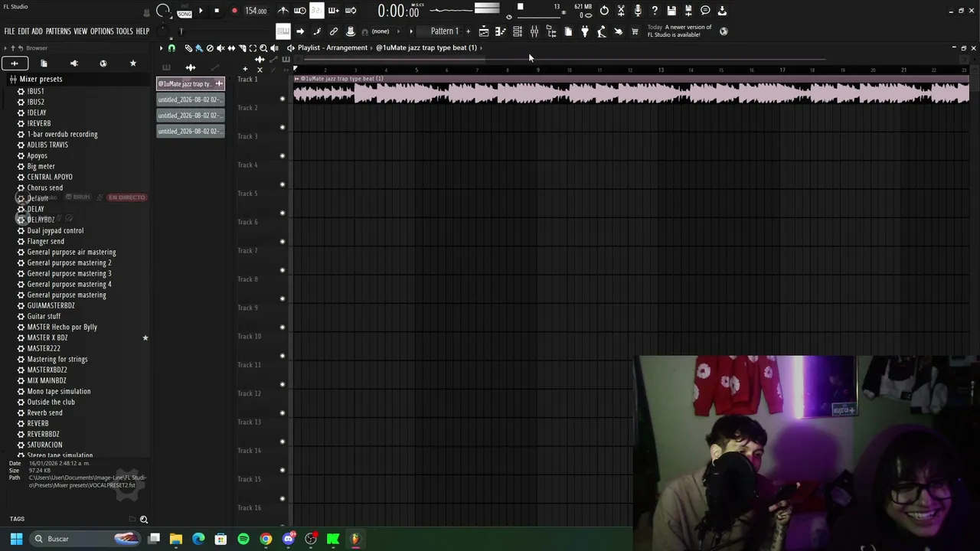
Task: Open the Mixer window from the toolbar
Action: click(534, 31)
